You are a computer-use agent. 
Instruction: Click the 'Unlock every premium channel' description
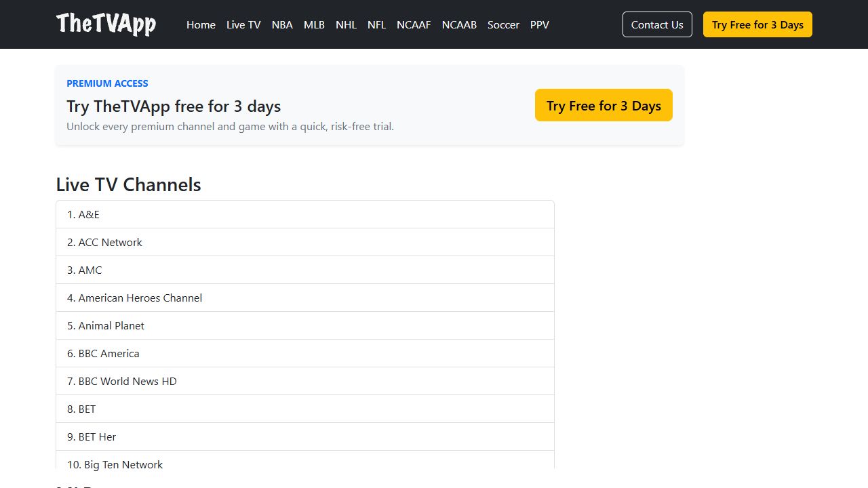(230, 127)
